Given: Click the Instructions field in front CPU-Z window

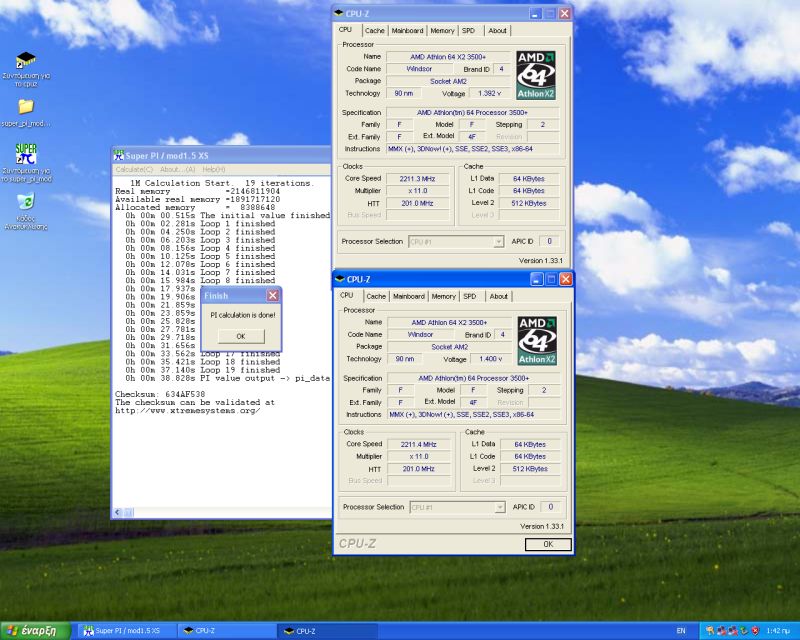Looking at the screenshot, I should pyautogui.click(x=474, y=415).
